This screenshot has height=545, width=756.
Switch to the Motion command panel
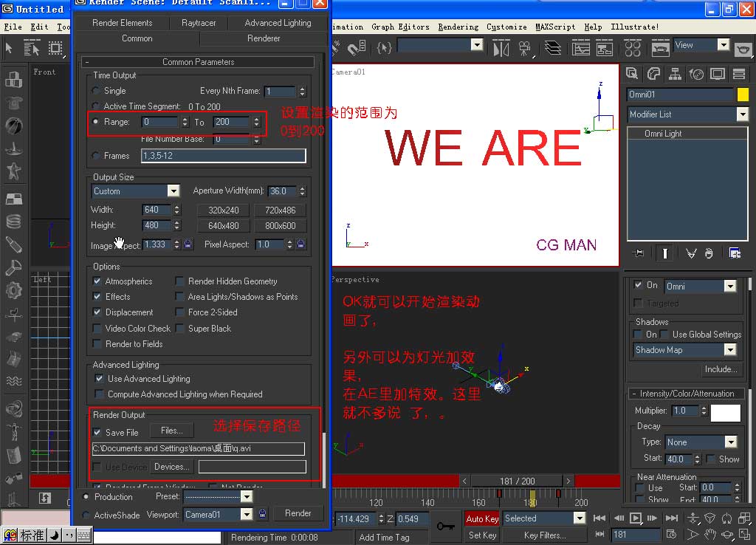pyautogui.click(x=696, y=74)
